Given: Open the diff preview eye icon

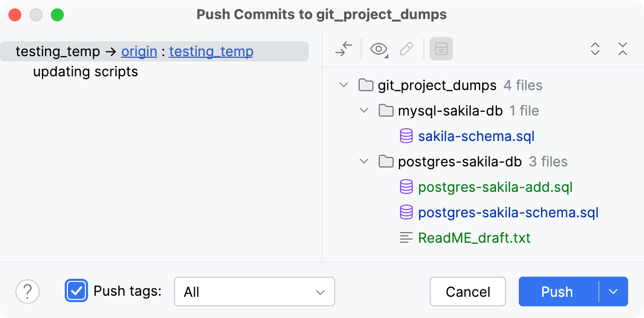Looking at the screenshot, I should pos(379,49).
